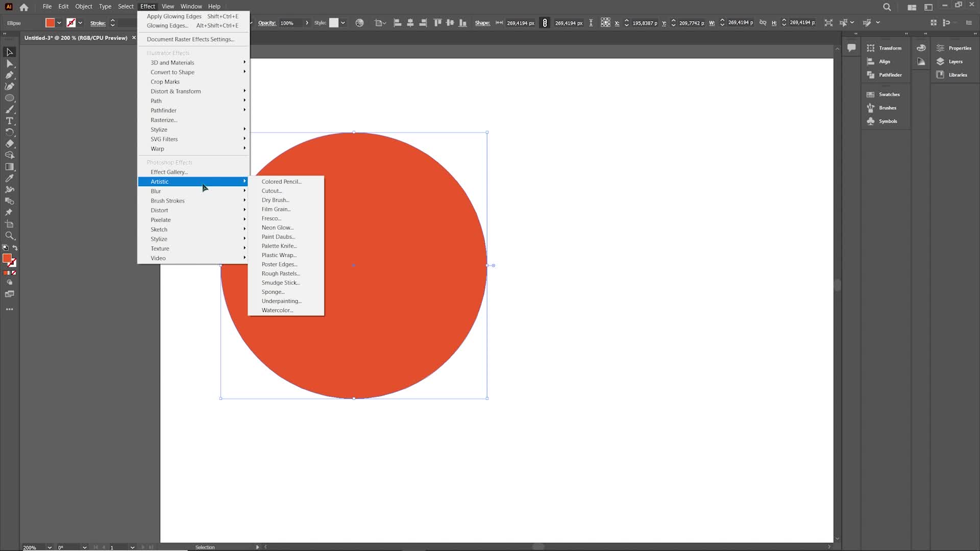
Task: Toggle the Draw Mode button
Action: click(x=9, y=282)
